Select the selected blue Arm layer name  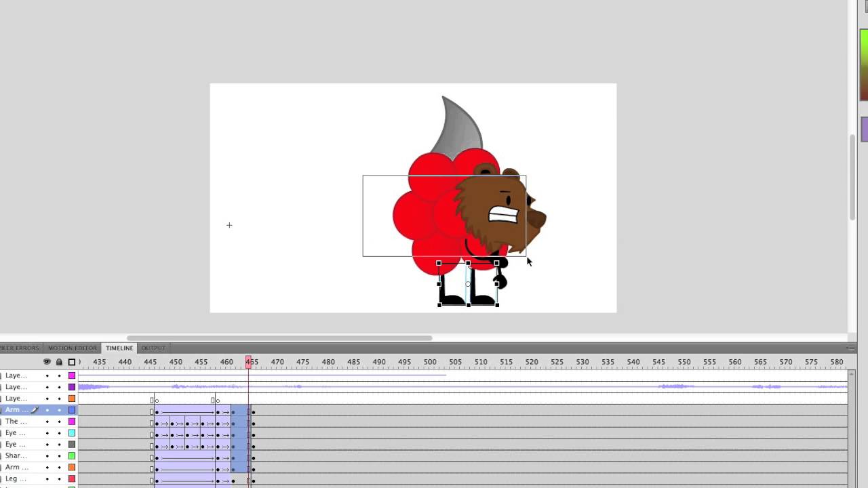coord(16,410)
